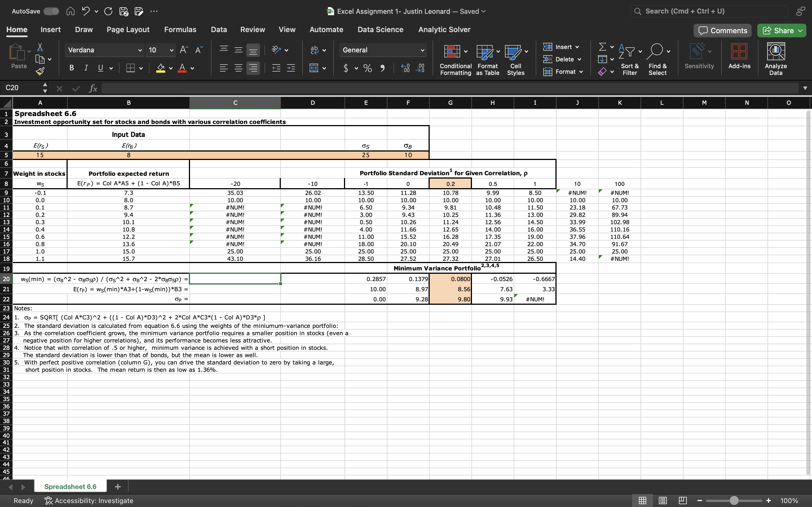
Task: Click the Wrap Text icon
Action: pyautogui.click(x=314, y=50)
